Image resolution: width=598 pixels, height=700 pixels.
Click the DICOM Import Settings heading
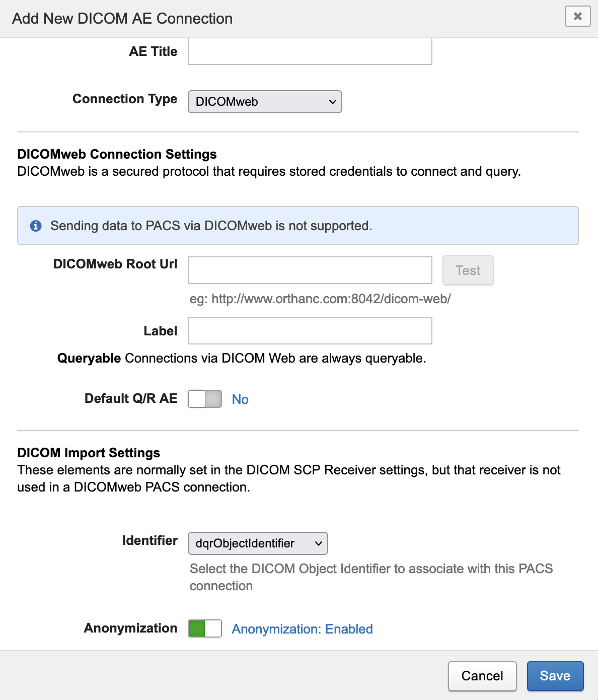89,453
